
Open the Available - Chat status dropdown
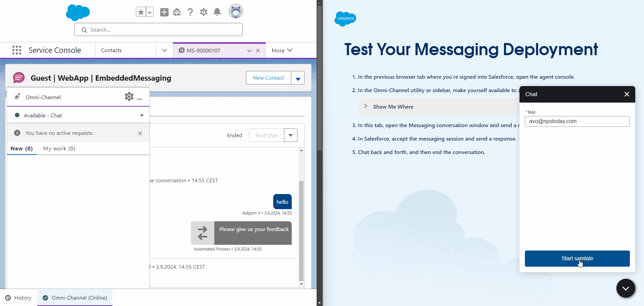point(142,115)
